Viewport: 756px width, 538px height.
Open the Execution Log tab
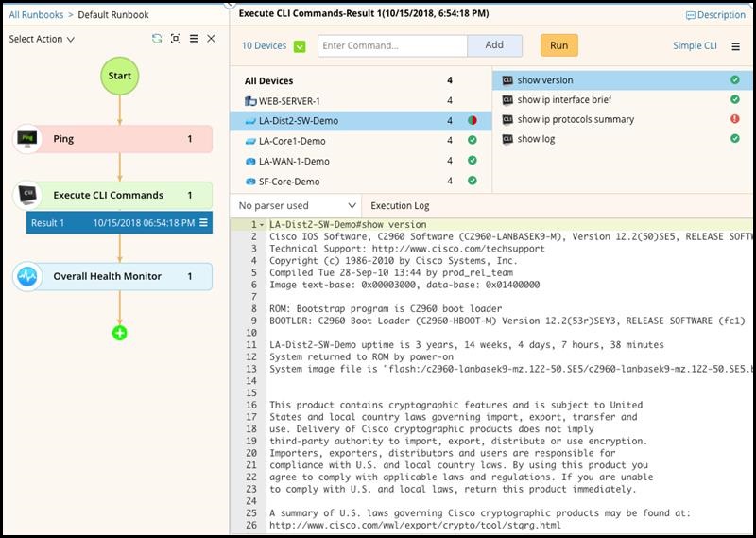point(400,206)
